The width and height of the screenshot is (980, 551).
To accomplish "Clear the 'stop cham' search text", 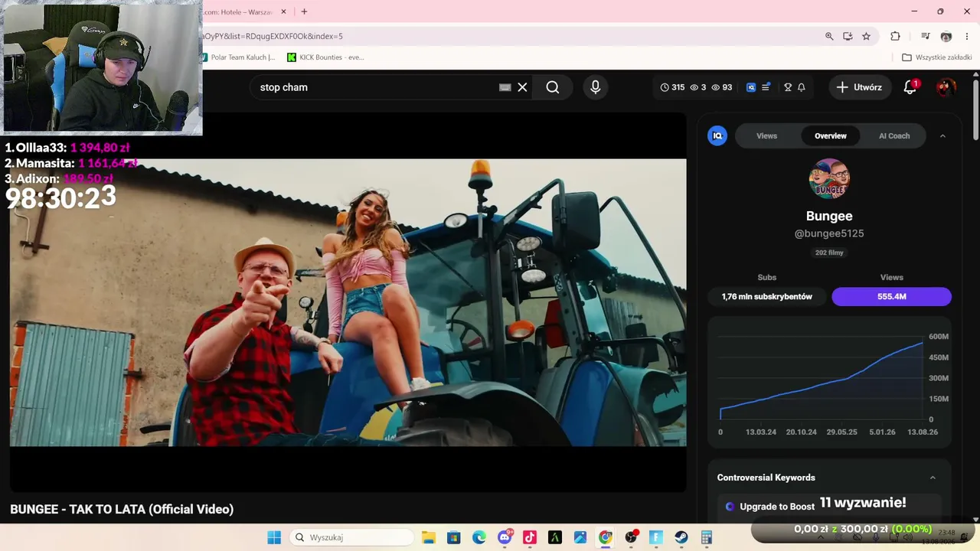I will (x=522, y=87).
